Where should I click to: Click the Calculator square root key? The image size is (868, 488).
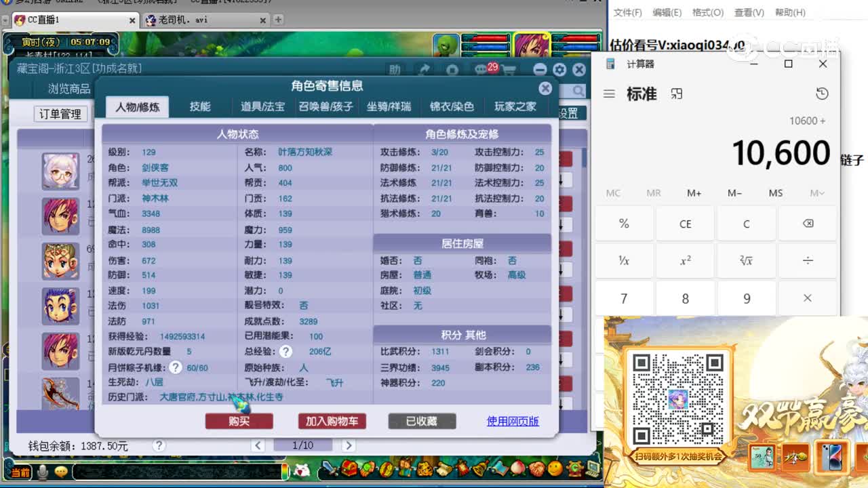(747, 261)
